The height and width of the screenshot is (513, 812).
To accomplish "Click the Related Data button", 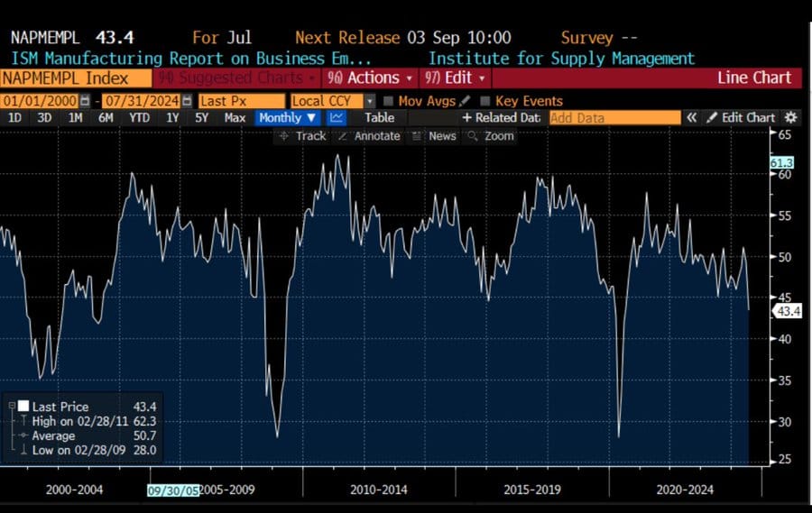I will (x=501, y=117).
